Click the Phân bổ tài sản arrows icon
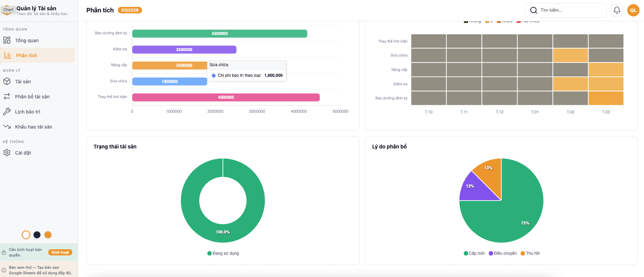 click(7, 97)
